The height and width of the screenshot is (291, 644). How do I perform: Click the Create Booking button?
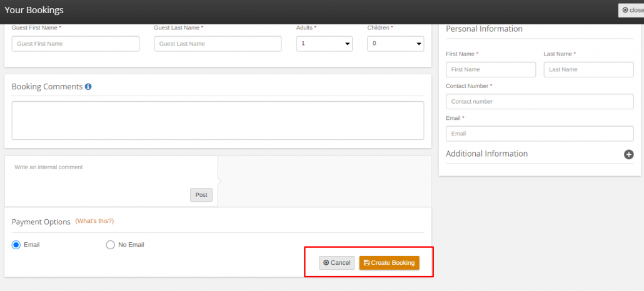point(389,263)
